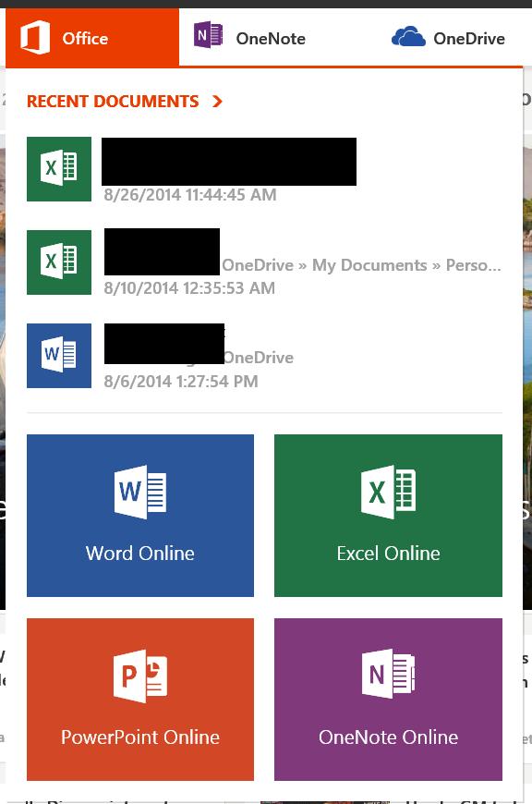Open the Office tab
532x804 pixels.
click(92, 38)
